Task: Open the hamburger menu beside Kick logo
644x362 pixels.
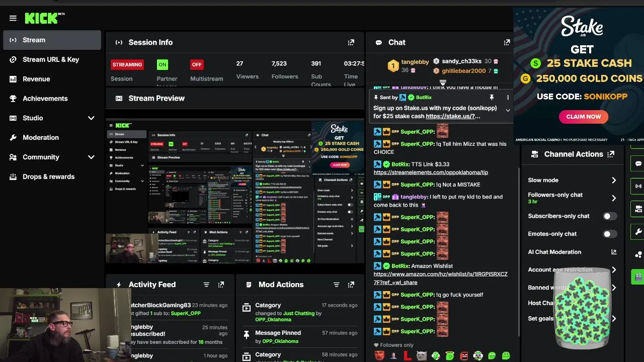Action: pyautogui.click(x=13, y=18)
